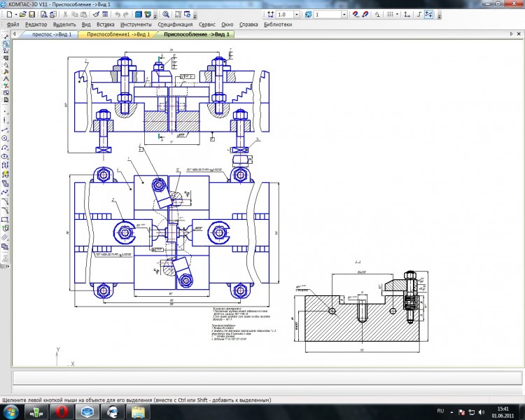Select the Bezier spline curve tool
This screenshot has width=525, height=420.
(5, 192)
